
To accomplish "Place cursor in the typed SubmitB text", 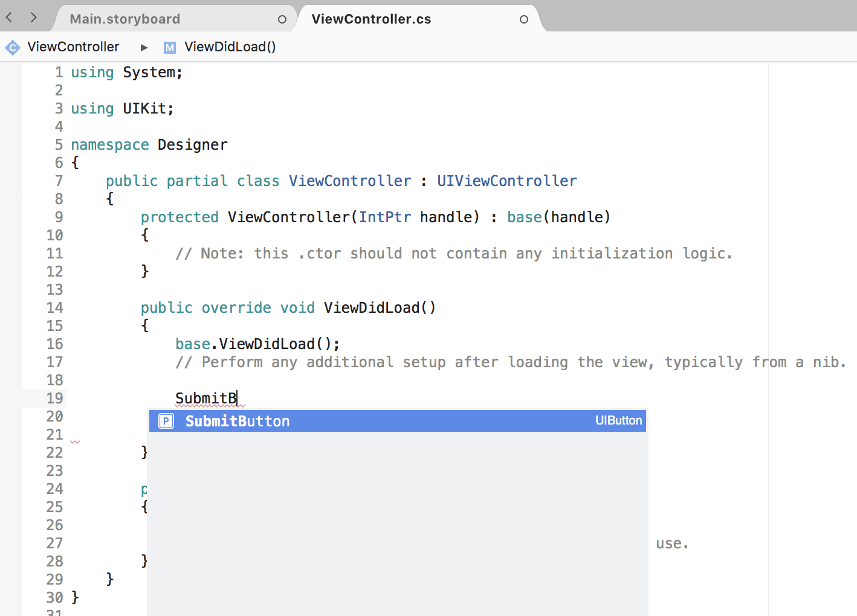I will tap(206, 399).
